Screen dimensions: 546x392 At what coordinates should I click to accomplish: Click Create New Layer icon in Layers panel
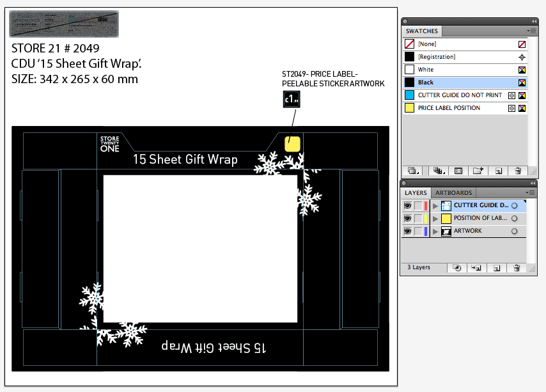click(x=497, y=268)
